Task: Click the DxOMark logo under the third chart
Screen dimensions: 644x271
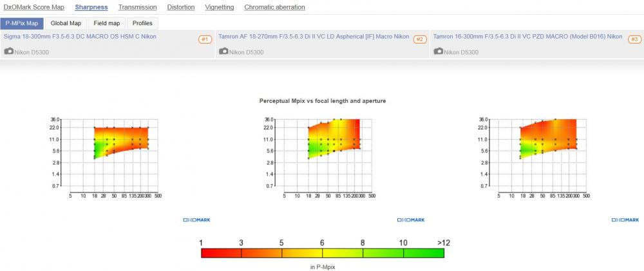Action: coord(625,220)
